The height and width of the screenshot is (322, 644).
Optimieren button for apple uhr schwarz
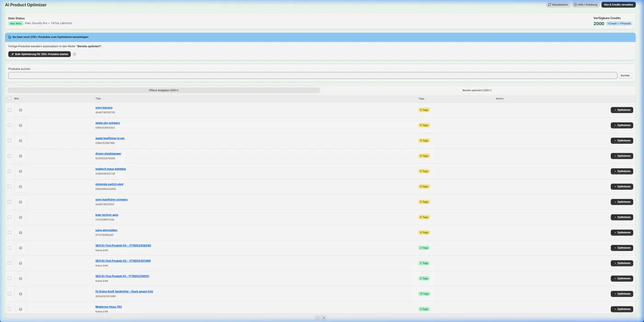622,125
